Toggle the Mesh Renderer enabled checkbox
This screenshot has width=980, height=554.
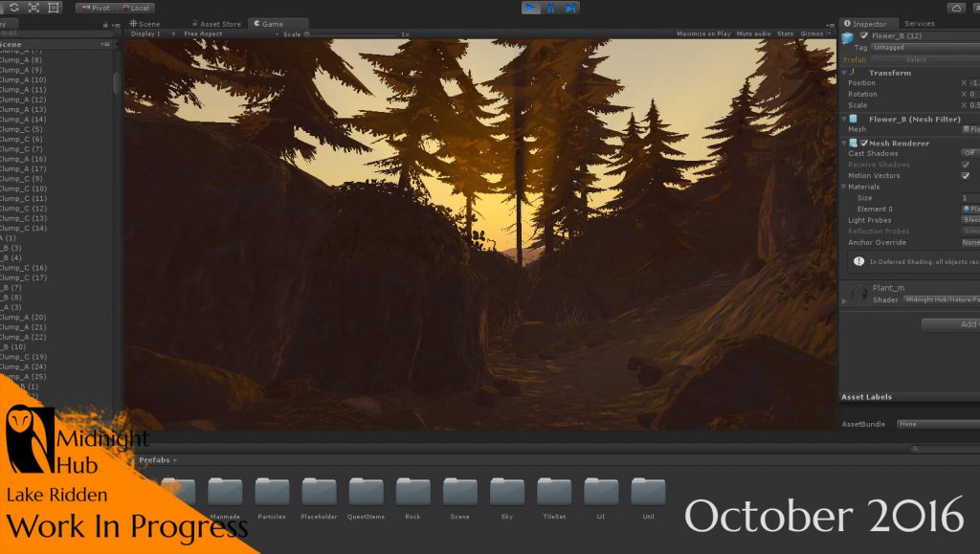tap(864, 143)
